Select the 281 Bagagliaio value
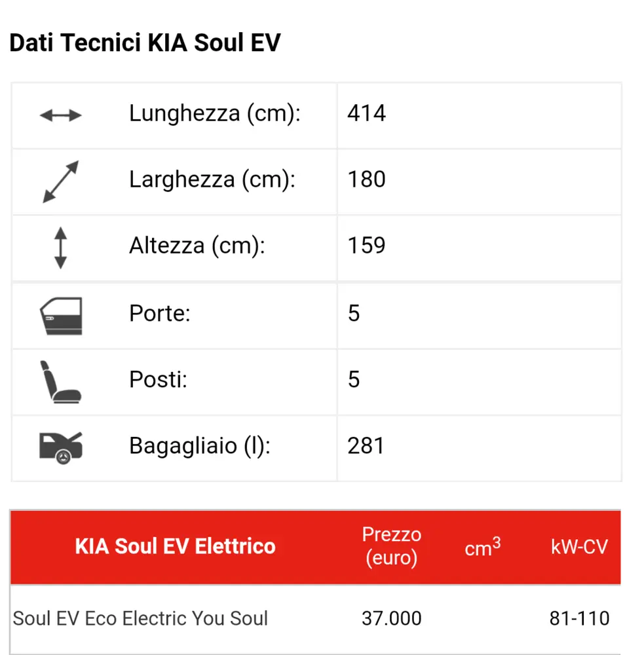This screenshot has width=644, height=655. click(366, 445)
